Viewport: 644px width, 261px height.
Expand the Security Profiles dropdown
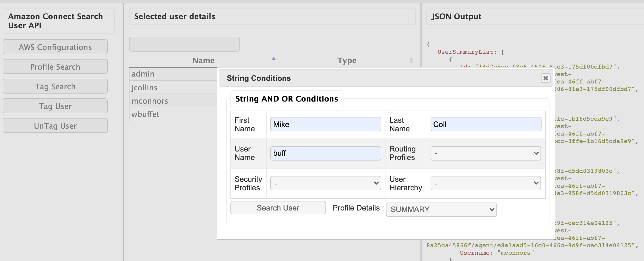[325, 183]
